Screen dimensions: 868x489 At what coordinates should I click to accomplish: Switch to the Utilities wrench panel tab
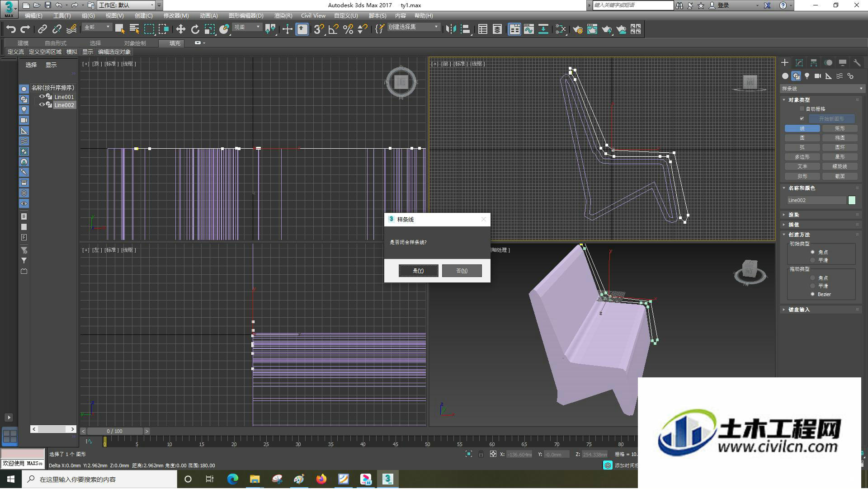click(857, 63)
